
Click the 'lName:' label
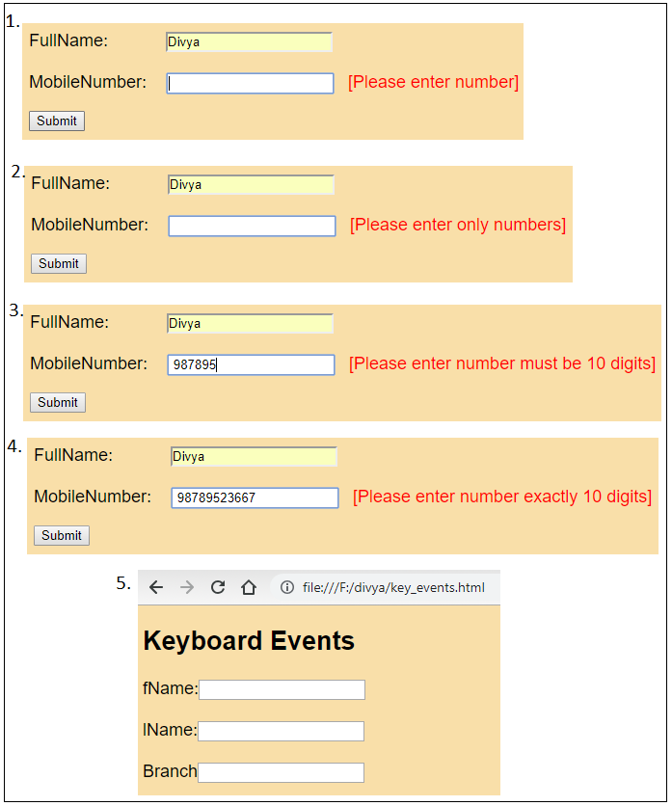coord(171,730)
